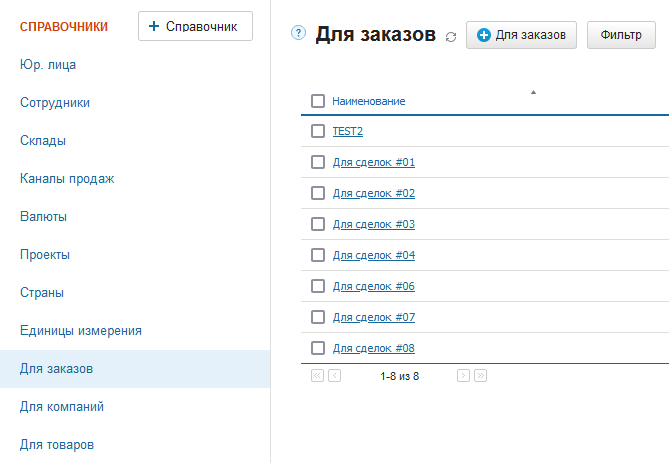This screenshot has width=669, height=463.
Task: Open the Фильтр panel
Action: (x=621, y=35)
